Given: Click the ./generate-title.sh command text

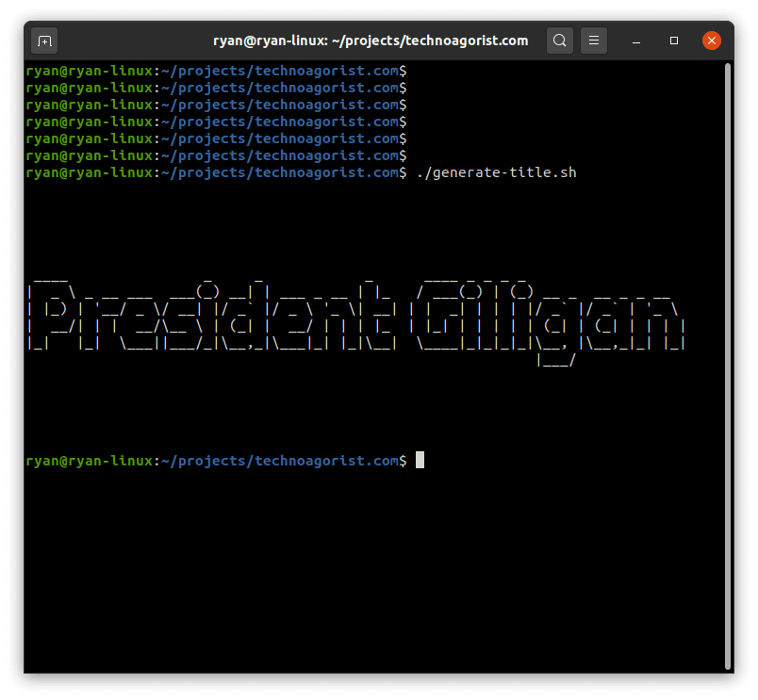Looking at the screenshot, I should tap(496, 172).
